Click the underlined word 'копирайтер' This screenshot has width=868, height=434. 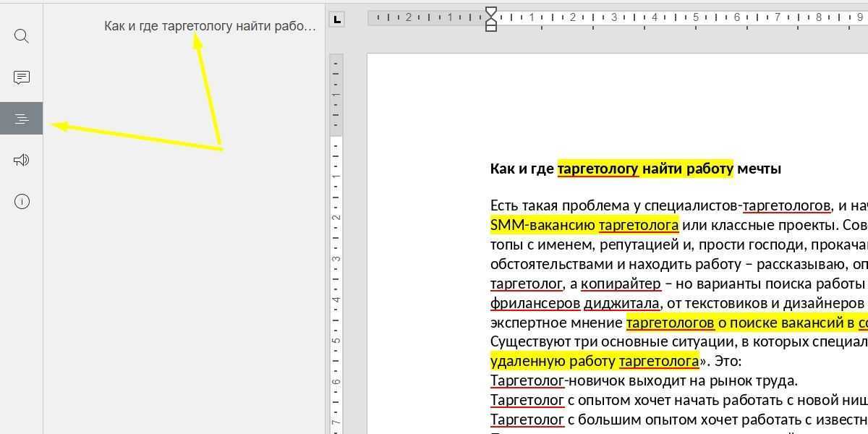(621, 284)
